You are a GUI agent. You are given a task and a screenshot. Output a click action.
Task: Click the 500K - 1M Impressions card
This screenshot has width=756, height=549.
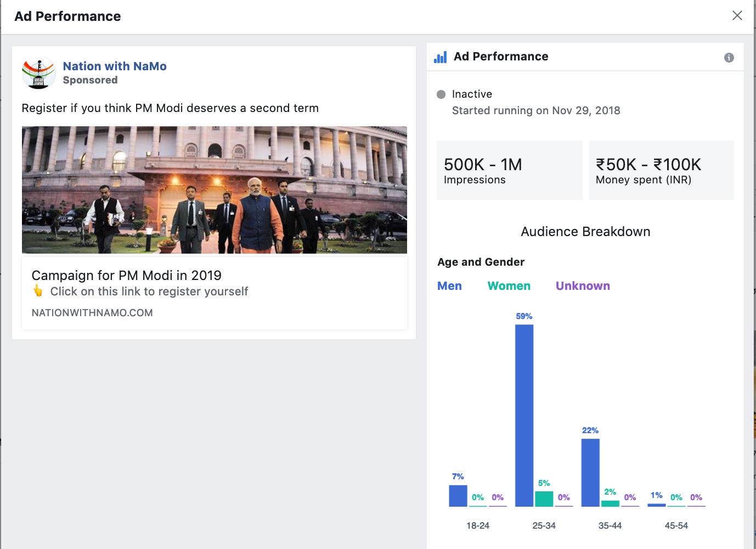(509, 170)
